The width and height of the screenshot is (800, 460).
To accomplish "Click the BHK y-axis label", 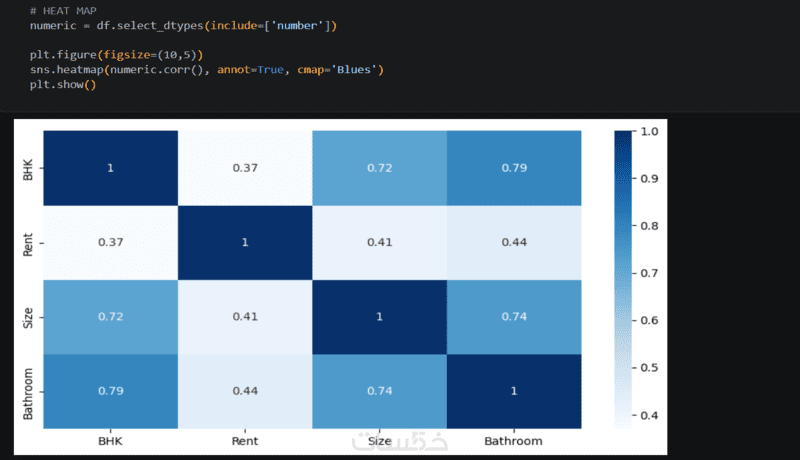I will pos(28,170).
